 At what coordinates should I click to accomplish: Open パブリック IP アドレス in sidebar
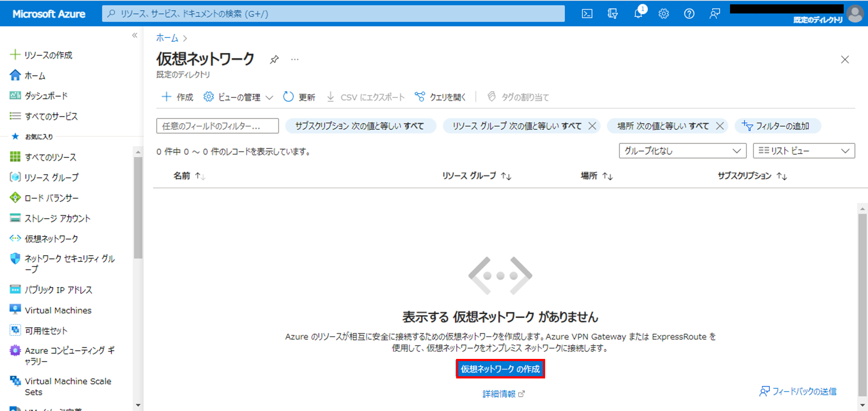(x=51, y=289)
